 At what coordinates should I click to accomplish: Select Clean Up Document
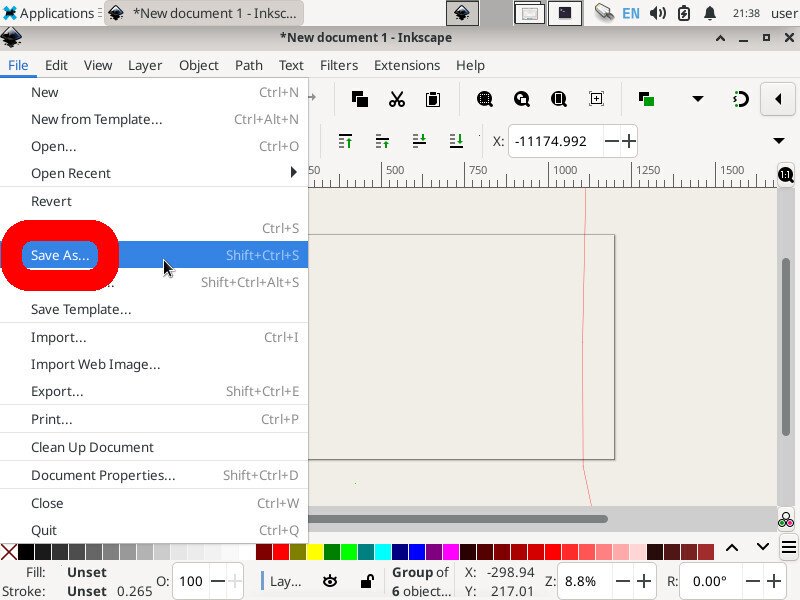click(x=154, y=447)
